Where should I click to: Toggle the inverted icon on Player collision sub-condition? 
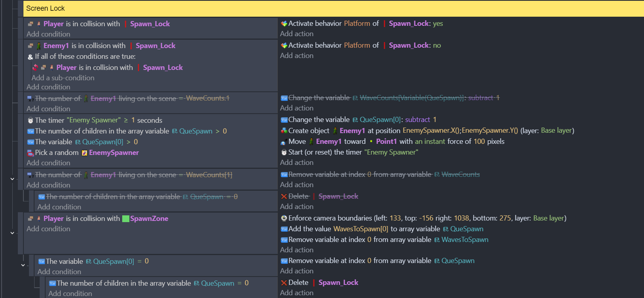coord(35,68)
